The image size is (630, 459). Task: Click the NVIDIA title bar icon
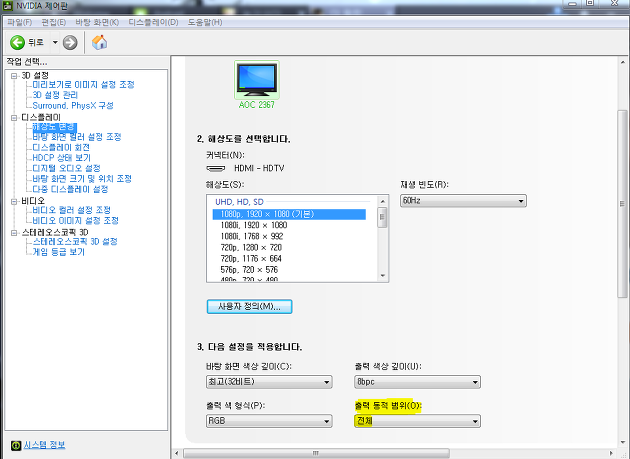7,6
